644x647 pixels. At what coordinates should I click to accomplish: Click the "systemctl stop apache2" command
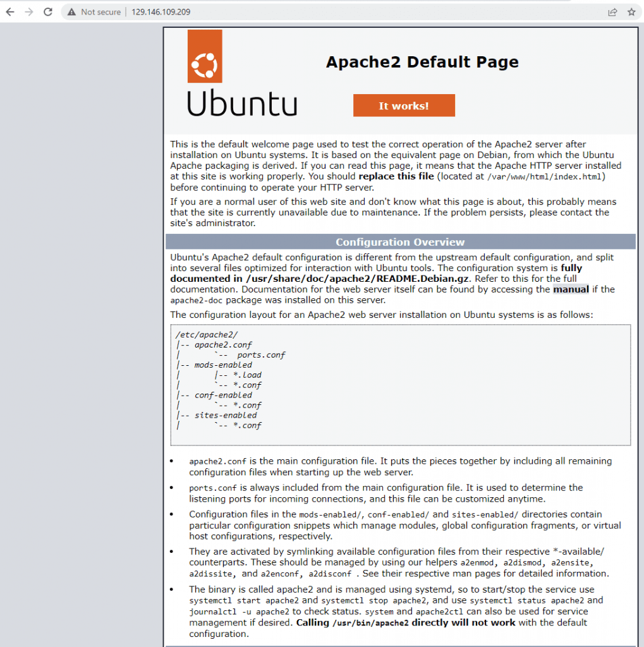(374, 601)
